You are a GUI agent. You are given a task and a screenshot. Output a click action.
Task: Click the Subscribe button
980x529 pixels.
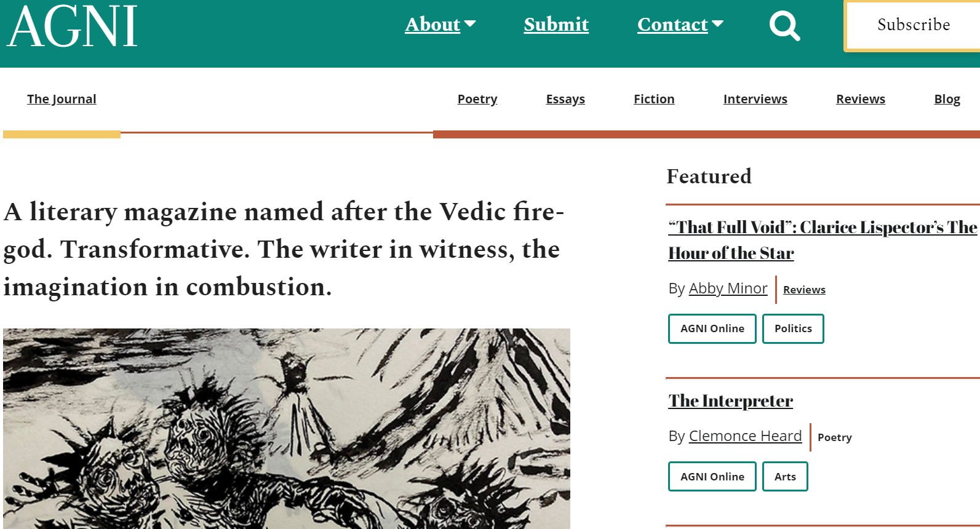click(913, 25)
